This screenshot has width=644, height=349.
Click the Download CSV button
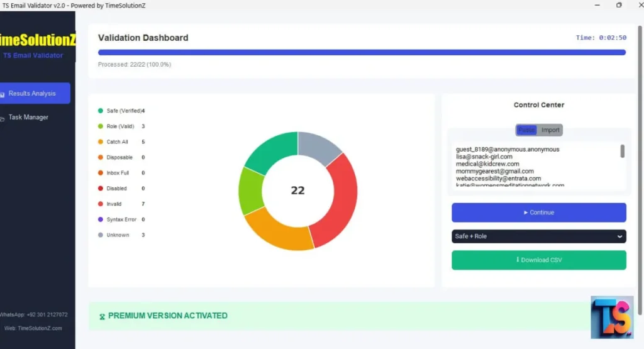coord(539,260)
